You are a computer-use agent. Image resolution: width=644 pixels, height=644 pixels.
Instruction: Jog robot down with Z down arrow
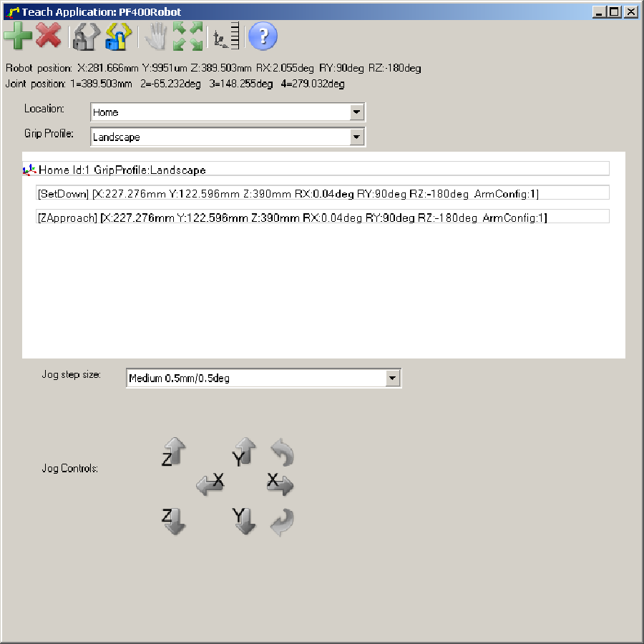[x=174, y=520]
